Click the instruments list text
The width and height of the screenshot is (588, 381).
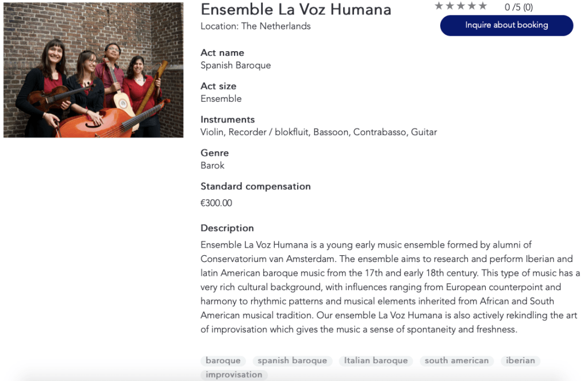coord(318,132)
